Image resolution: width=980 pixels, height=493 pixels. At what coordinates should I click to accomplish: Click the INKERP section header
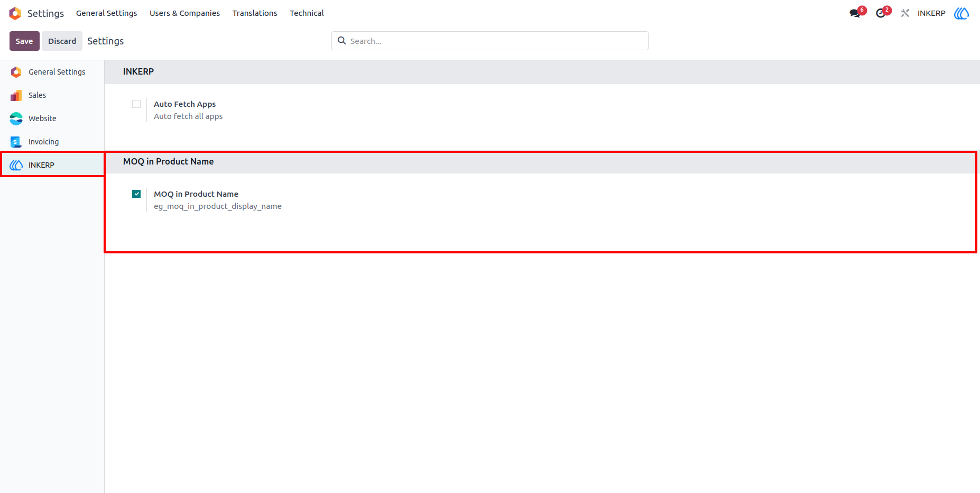[x=138, y=71]
